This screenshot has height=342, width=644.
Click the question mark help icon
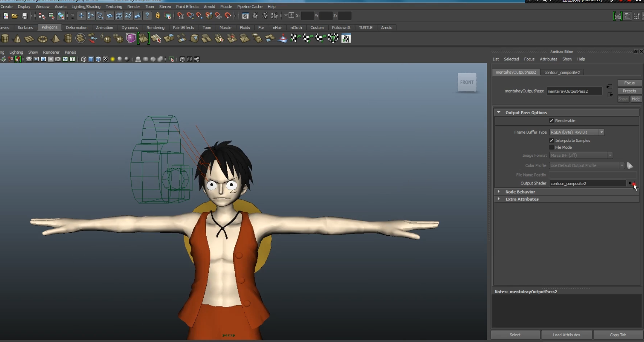coord(147,16)
